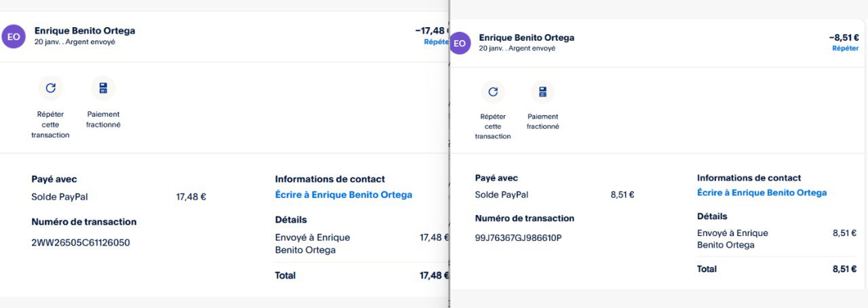The width and height of the screenshot is (868, 308).
Task: Click 'Solde PayPal' in the 8,51 € transaction
Action: tap(502, 195)
